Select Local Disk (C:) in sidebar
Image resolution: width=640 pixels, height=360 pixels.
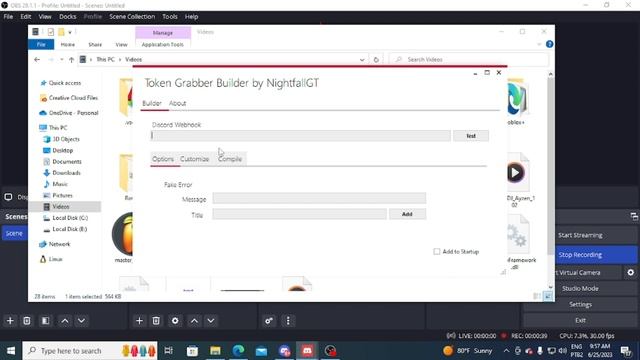pos(70,218)
